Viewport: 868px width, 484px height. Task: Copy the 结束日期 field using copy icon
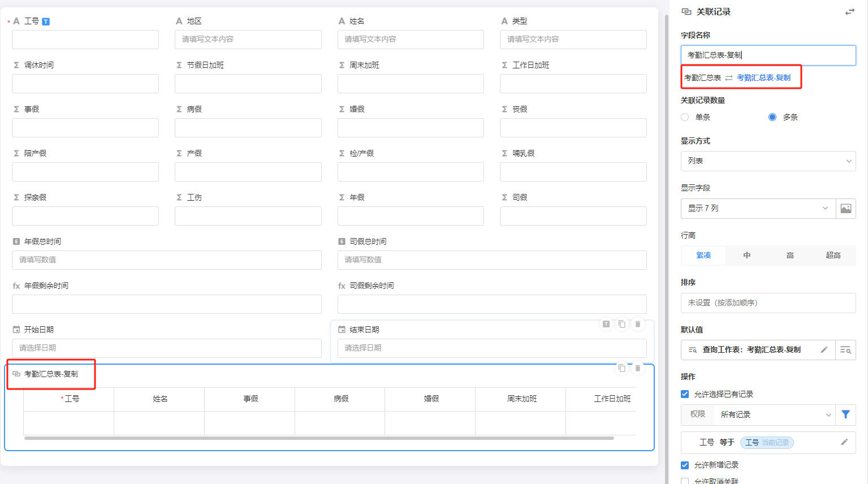point(622,324)
